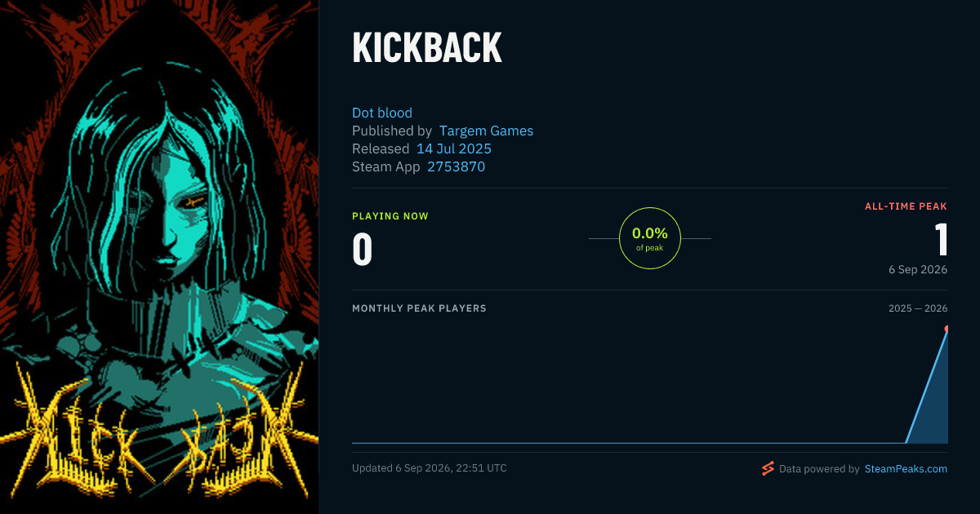
Task: Click the All-Time Peak label
Action: tap(906, 206)
